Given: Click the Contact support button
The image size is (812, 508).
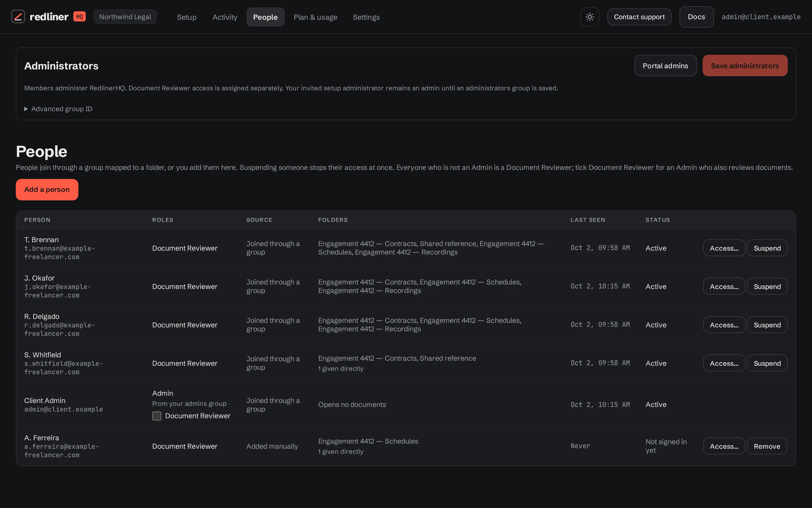Looking at the screenshot, I should pyautogui.click(x=639, y=17).
